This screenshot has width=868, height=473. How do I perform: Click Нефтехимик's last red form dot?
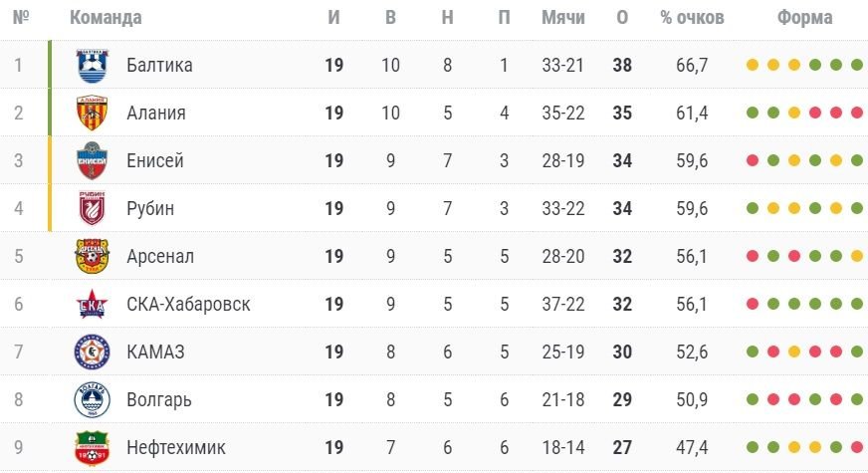[x=857, y=447]
